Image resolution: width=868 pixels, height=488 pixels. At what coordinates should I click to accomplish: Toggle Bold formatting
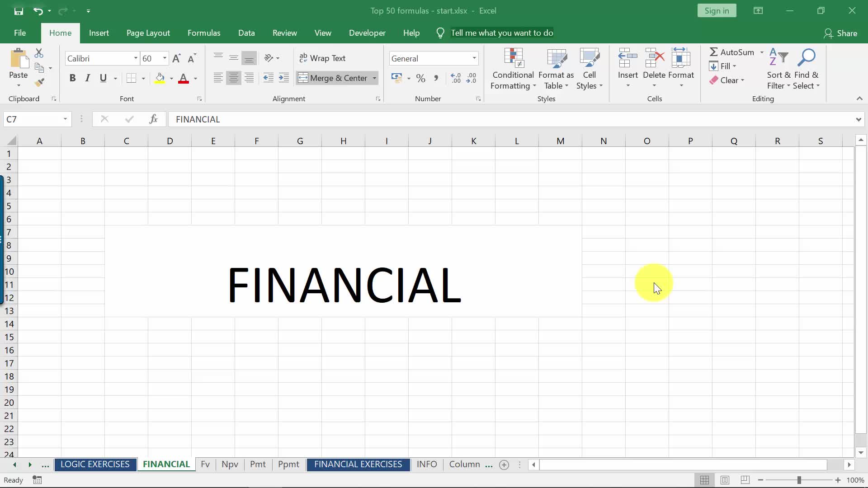[x=72, y=78]
